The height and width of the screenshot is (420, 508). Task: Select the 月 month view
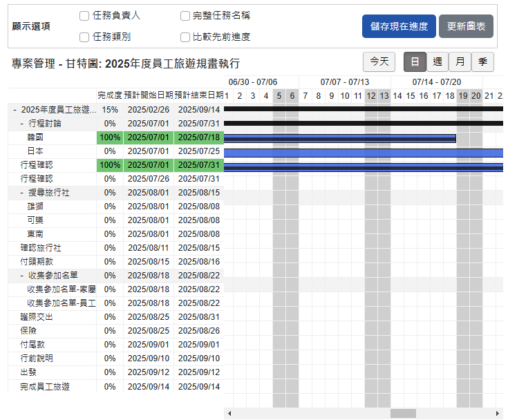point(460,61)
